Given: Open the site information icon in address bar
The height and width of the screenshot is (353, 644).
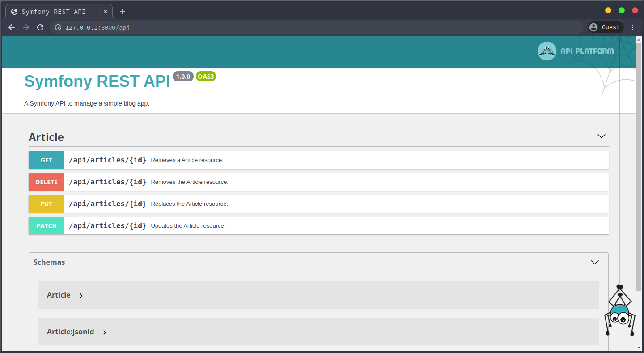Looking at the screenshot, I should tap(58, 27).
